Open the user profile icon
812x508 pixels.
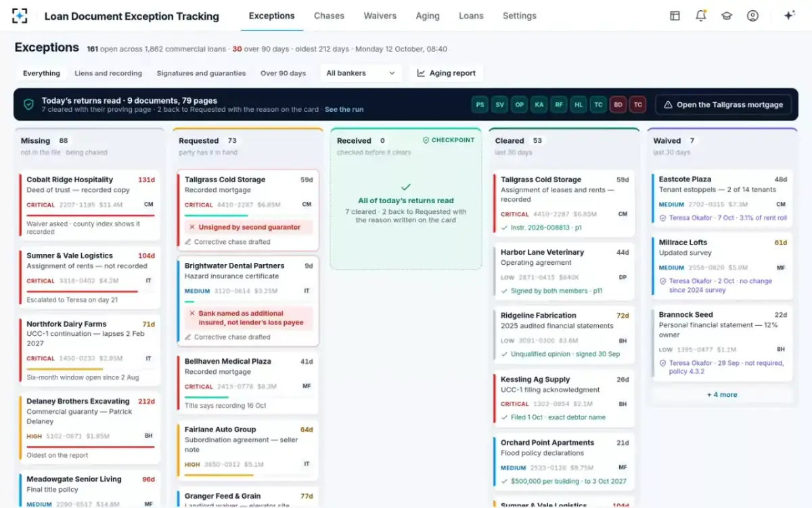pos(752,16)
